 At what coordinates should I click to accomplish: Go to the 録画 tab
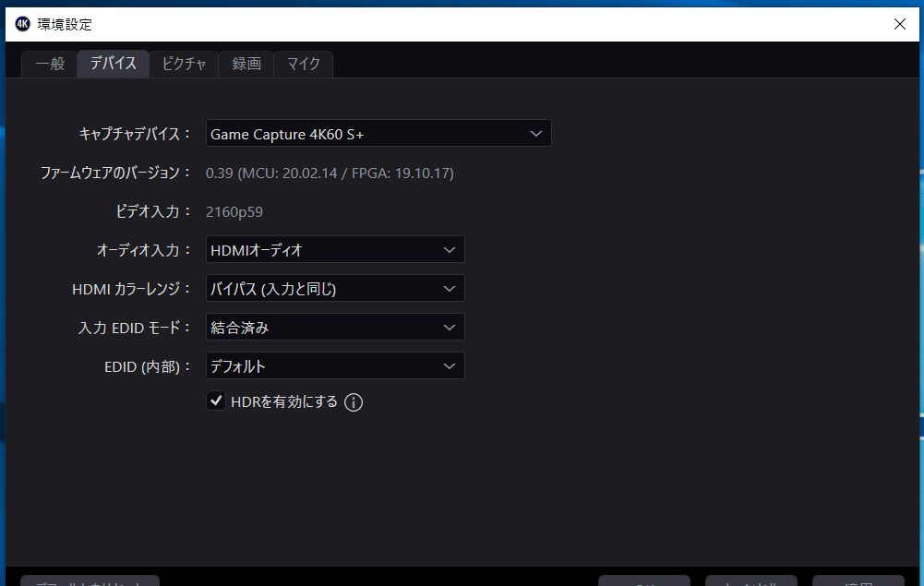coord(246,65)
